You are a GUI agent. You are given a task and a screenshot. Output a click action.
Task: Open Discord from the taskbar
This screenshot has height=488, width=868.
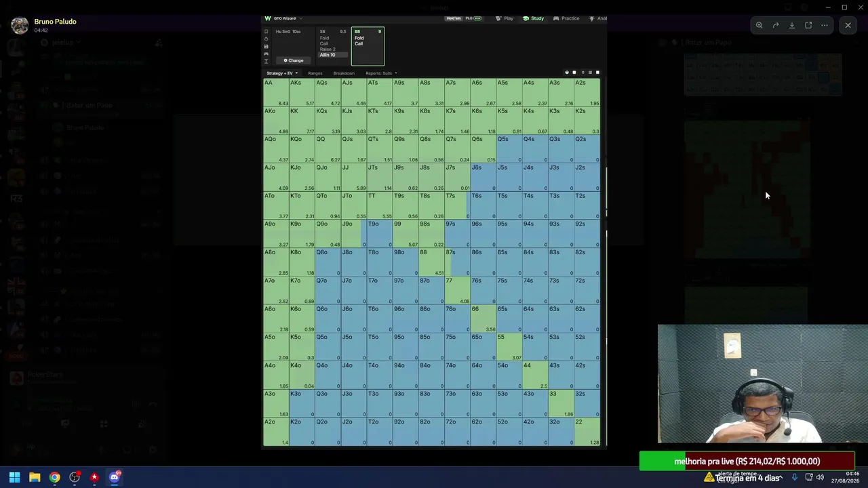115,477
